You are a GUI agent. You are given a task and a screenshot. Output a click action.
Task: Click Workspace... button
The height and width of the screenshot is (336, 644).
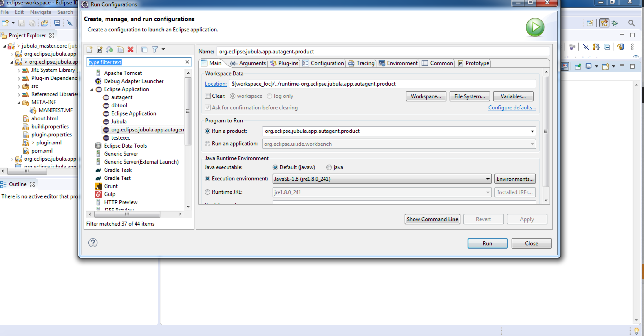click(426, 96)
